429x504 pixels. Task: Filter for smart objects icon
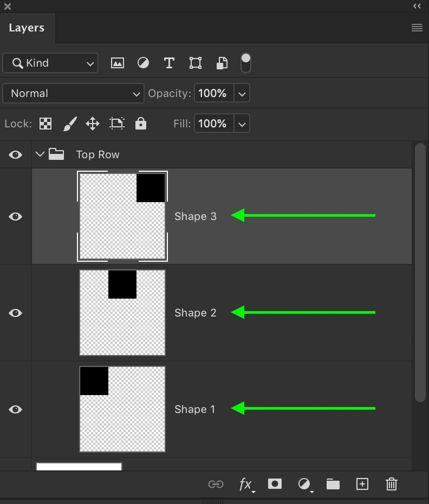click(222, 63)
